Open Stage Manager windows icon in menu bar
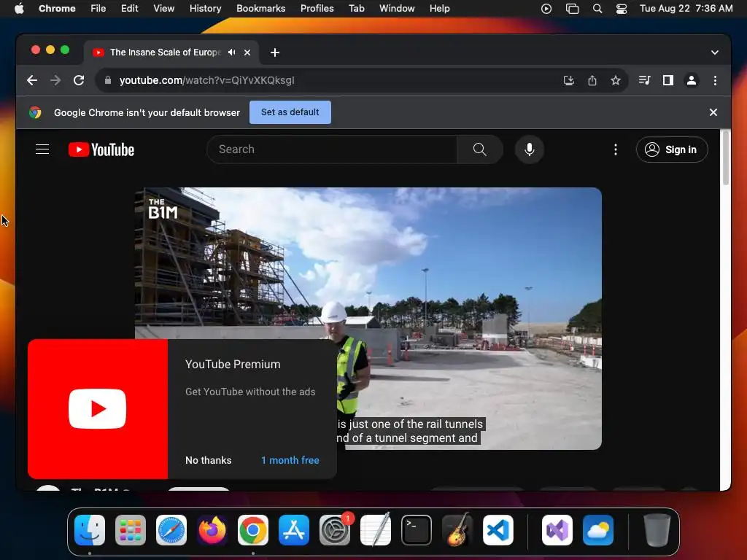The height and width of the screenshot is (560, 747). coord(572,9)
